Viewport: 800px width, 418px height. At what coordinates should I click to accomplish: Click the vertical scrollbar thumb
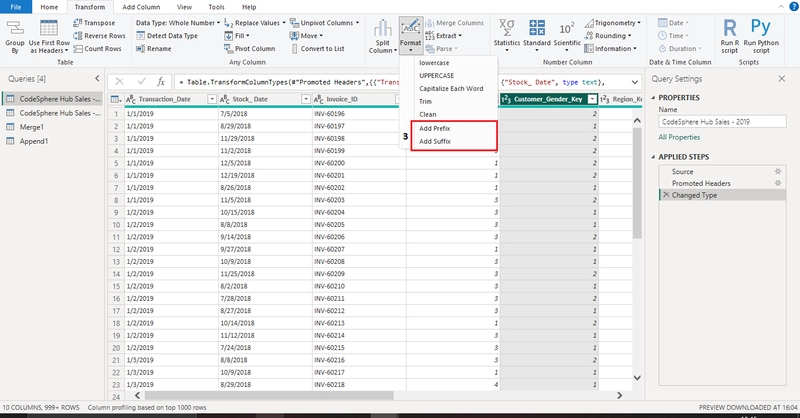pyautogui.click(x=637, y=183)
